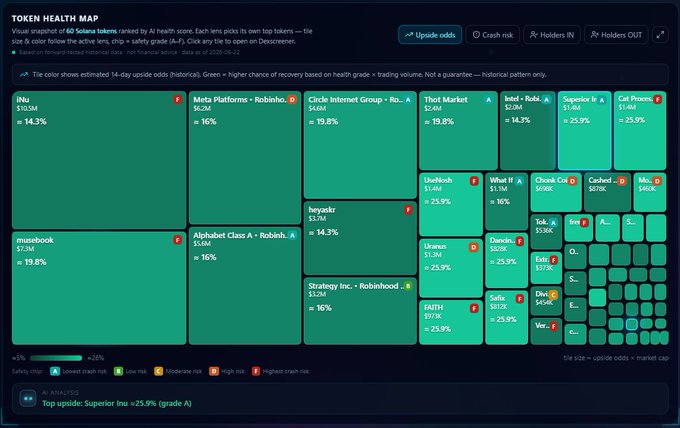Click the F grade chip on iNu tile
Image resolution: width=680 pixels, height=428 pixels.
point(177,99)
